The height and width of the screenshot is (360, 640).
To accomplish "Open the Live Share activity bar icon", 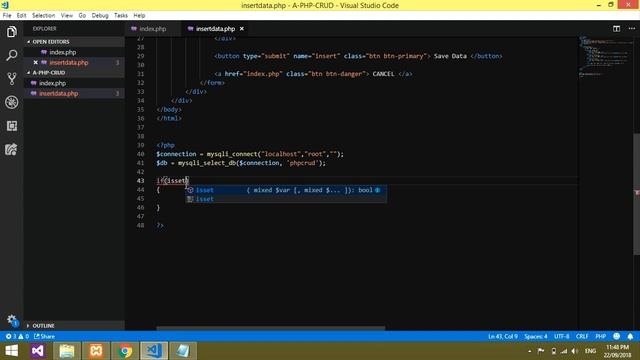I will [11, 149].
